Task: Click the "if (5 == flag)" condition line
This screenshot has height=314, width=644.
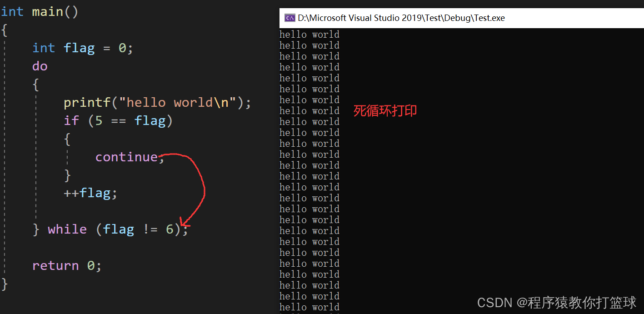Action: [x=118, y=121]
